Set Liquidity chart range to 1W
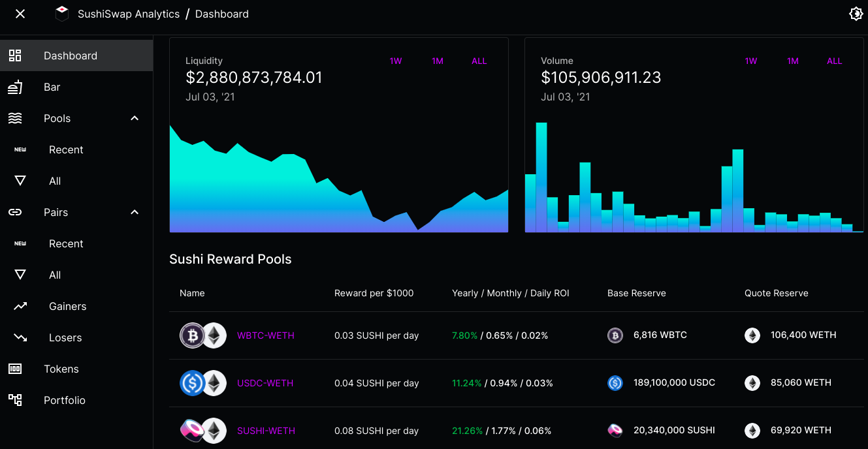 pos(396,61)
